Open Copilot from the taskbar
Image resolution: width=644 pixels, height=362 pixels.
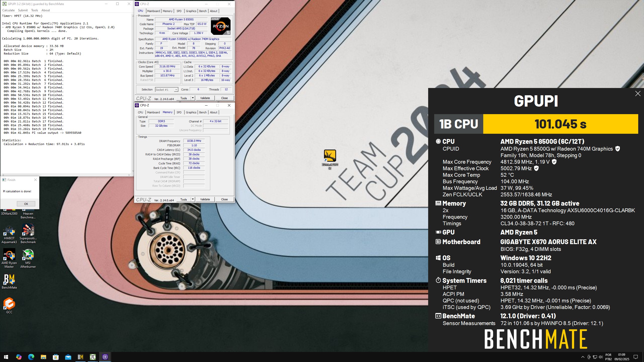(19, 357)
